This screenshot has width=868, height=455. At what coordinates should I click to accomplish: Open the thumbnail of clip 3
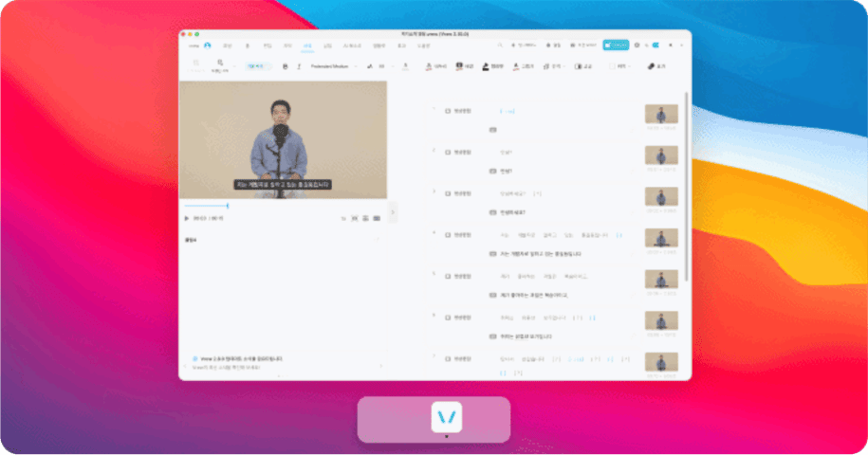(661, 196)
